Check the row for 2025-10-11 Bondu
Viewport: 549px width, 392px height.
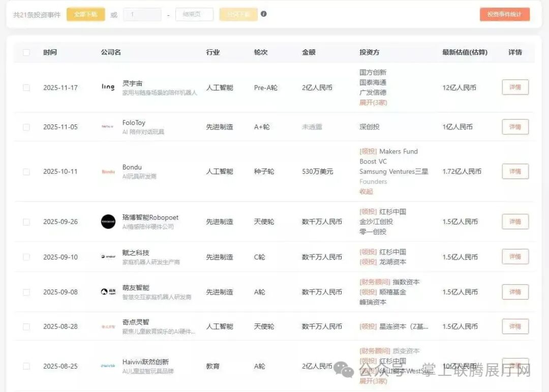click(26, 172)
